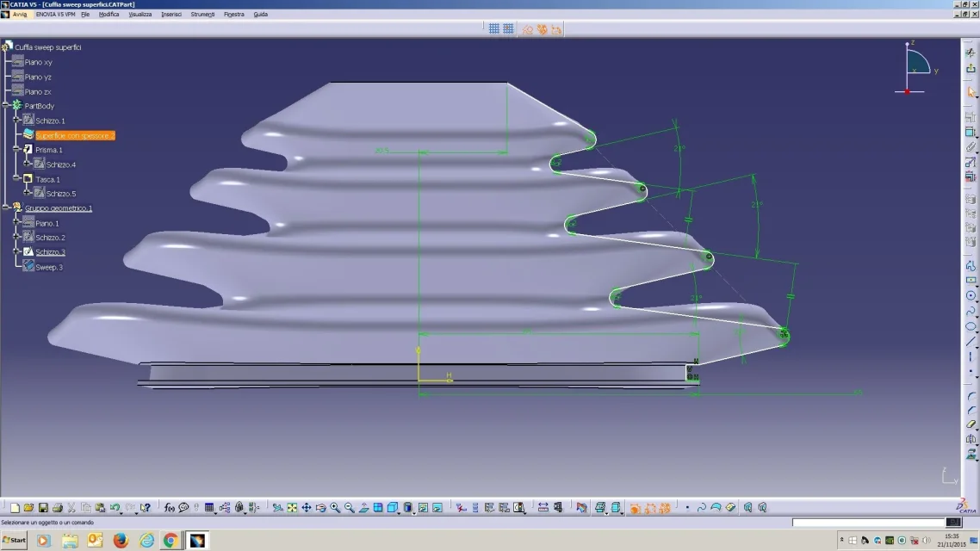Toggle the Grid icon in top toolbar
Image resolution: width=980 pixels, height=551 pixels.
pos(493,28)
